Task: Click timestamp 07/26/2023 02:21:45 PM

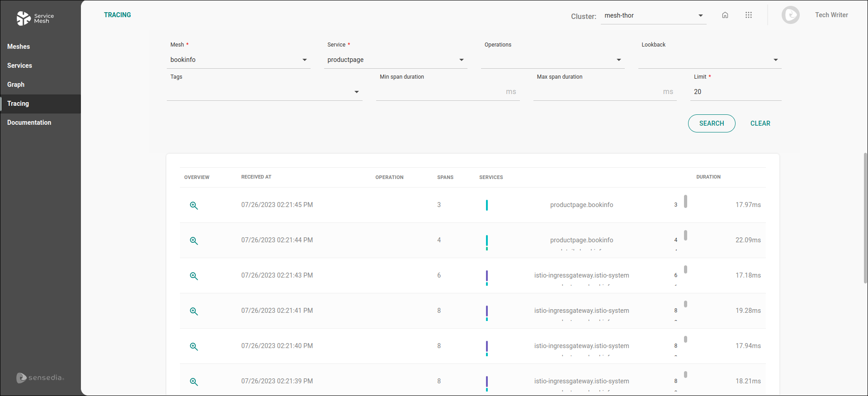Action: pos(277,205)
